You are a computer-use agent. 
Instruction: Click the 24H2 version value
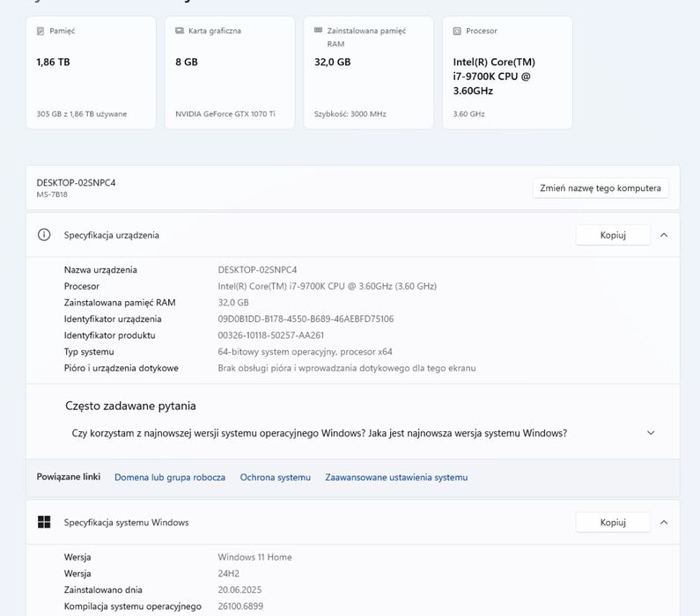229,574
